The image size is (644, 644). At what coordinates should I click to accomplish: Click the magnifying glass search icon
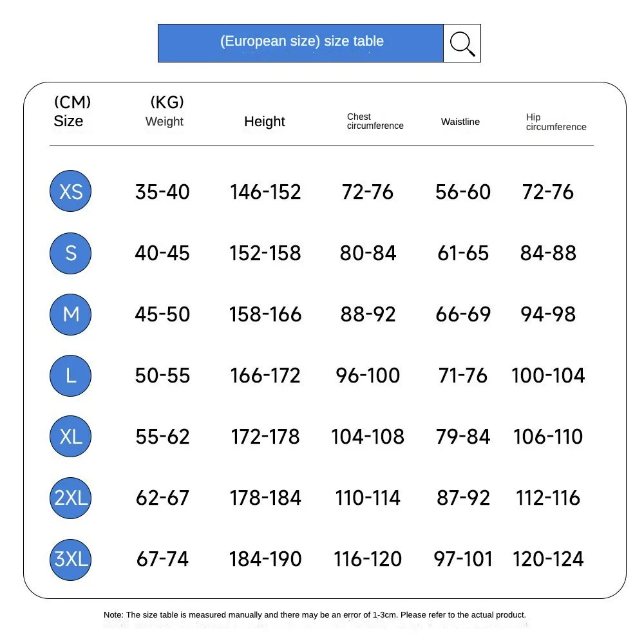pyautogui.click(x=462, y=43)
